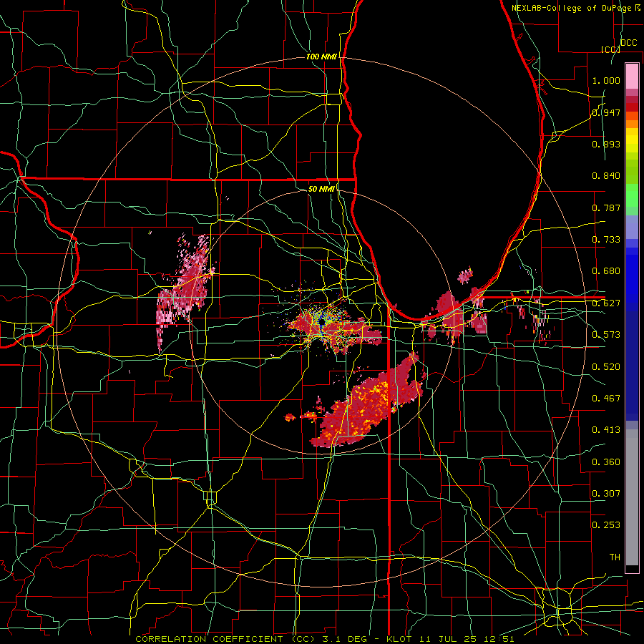Image resolution: width=644 pixels, height=644 pixels.
Task: Click the 1.000 scale value
Action: [x=606, y=81]
